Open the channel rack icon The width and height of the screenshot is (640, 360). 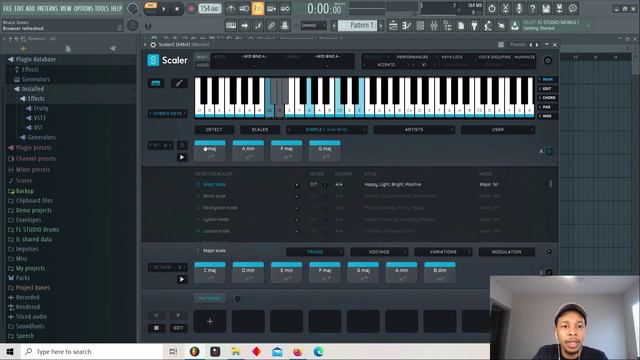click(x=420, y=26)
